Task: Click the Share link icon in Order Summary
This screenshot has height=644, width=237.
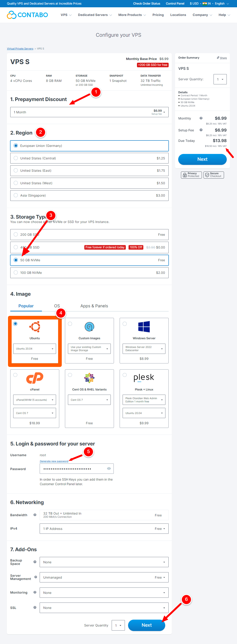Action: coord(218,58)
